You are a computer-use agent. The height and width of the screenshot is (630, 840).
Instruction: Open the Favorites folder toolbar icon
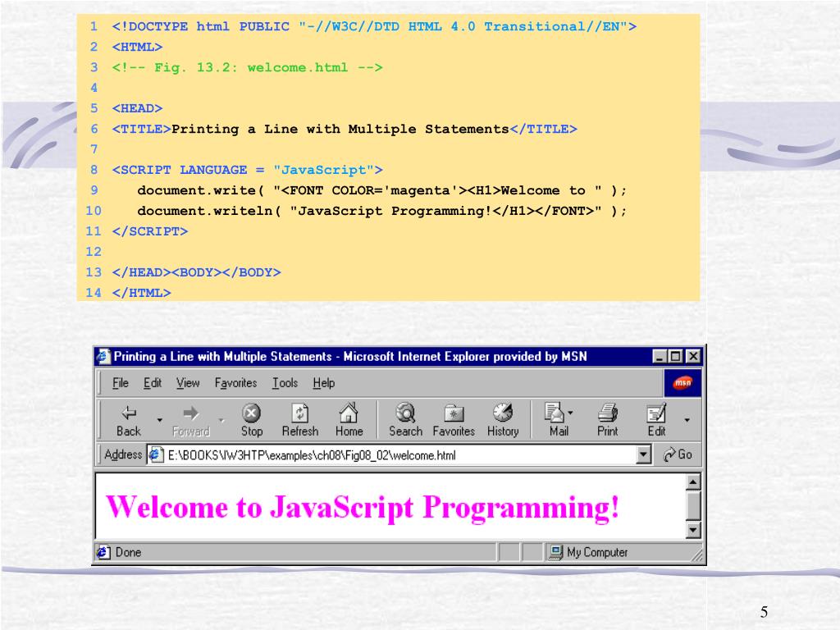coord(454,413)
